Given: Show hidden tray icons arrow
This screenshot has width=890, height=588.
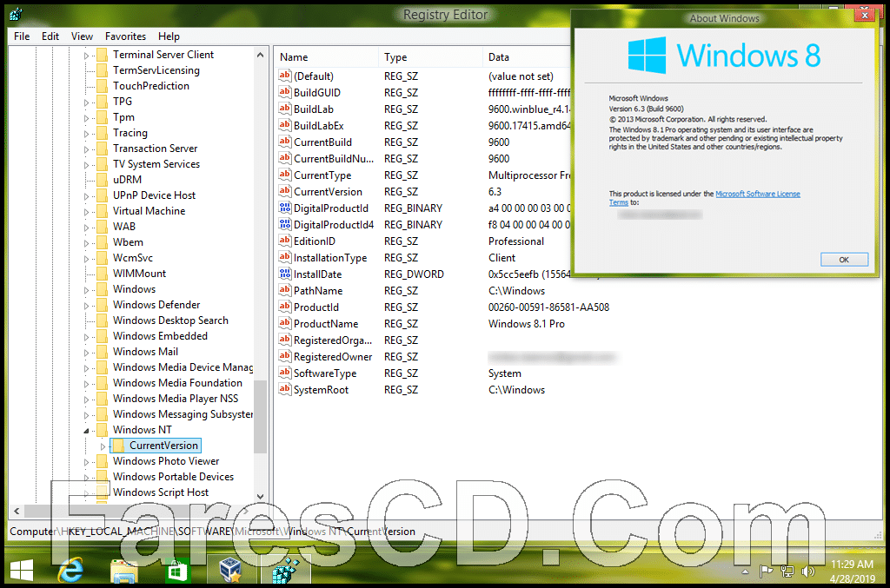Looking at the screenshot, I should point(745,571).
